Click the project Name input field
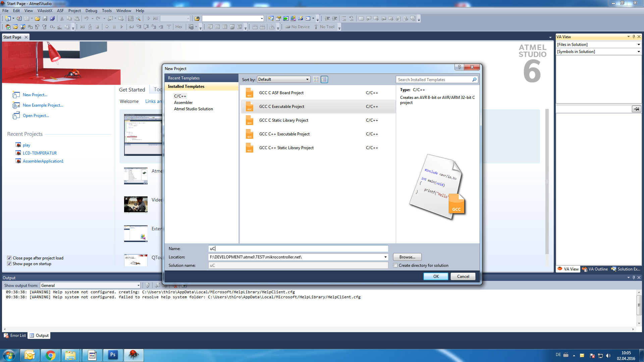The image size is (644, 362). 298,249
